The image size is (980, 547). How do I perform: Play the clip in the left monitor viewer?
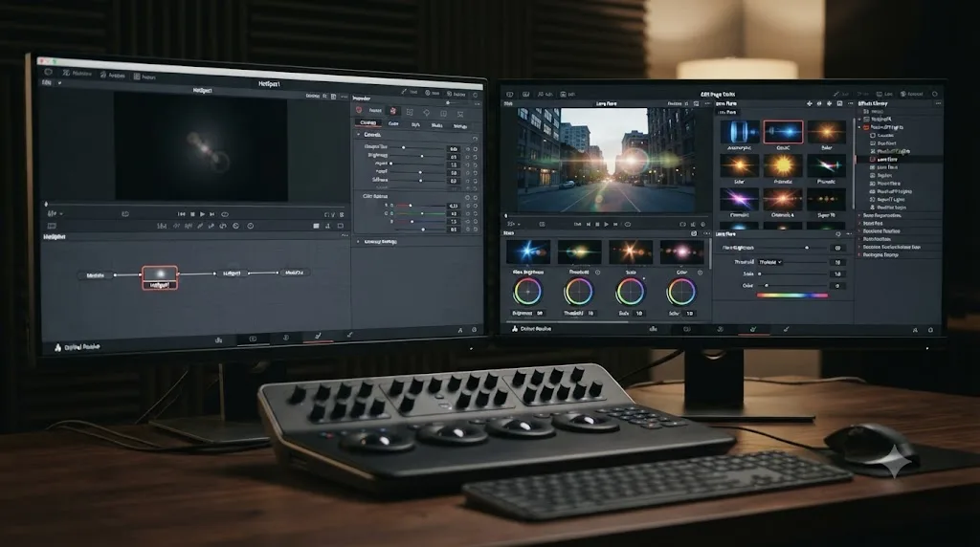click(203, 214)
